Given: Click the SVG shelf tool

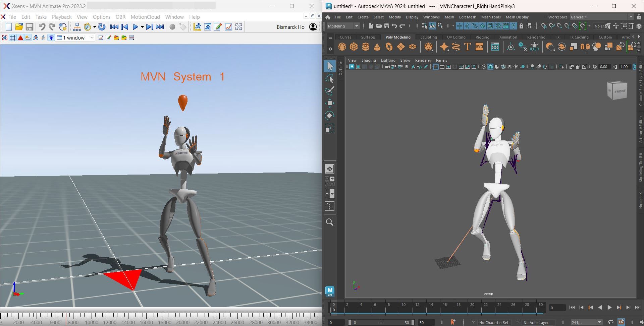Looking at the screenshot, I should pos(479,47).
